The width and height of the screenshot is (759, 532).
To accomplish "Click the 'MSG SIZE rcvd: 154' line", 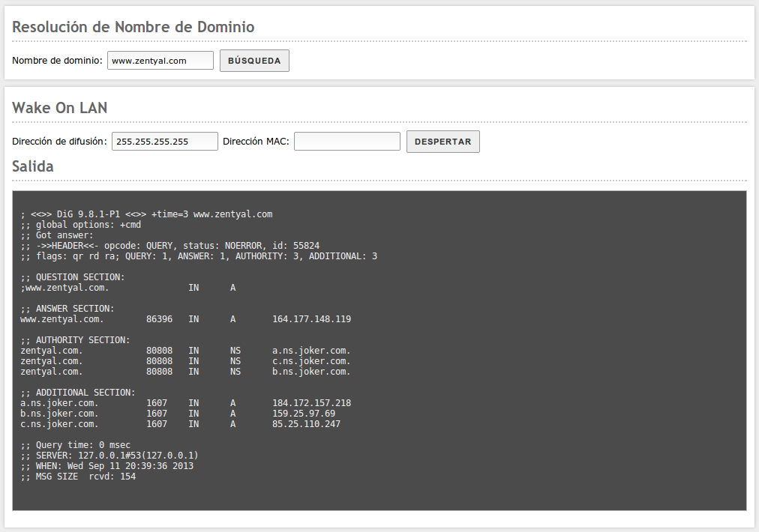I will coord(78,477).
